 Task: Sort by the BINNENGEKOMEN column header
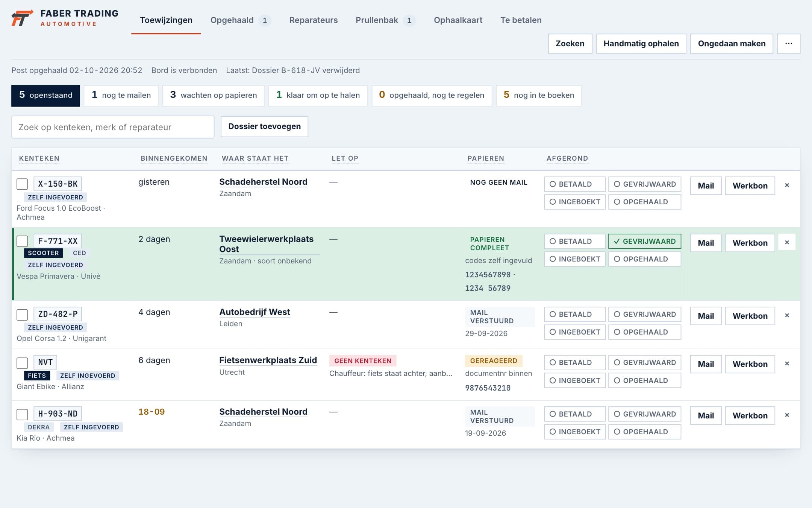[174, 158]
